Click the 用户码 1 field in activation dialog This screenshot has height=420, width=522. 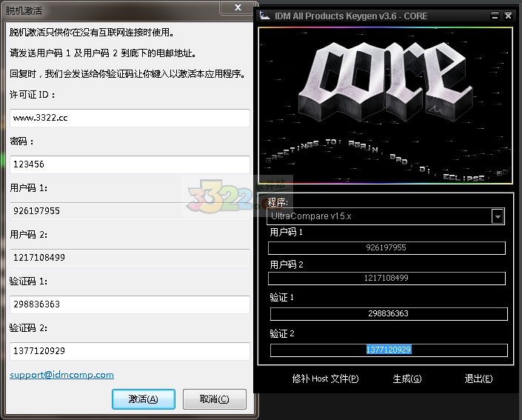(130, 211)
